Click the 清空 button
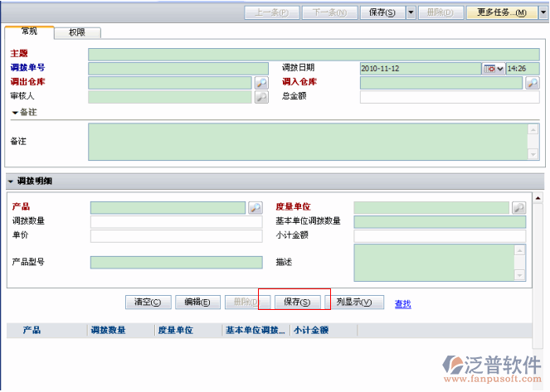550x392 pixels. pos(148,302)
